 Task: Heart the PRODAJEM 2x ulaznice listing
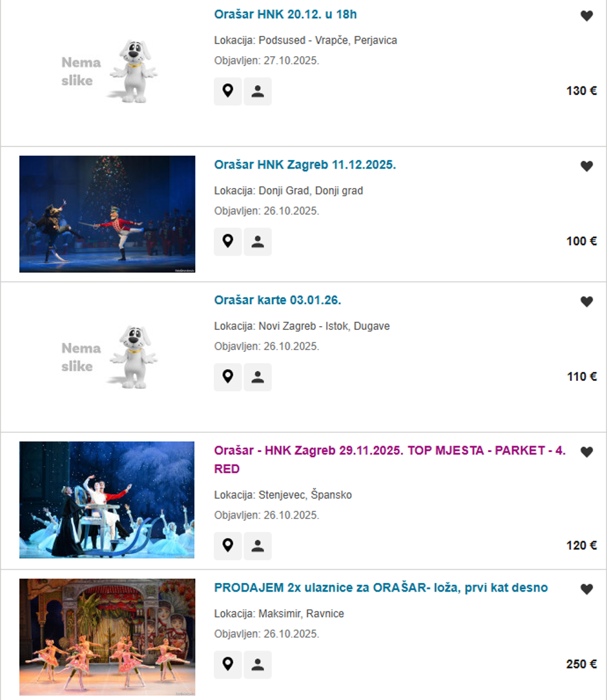point(586,589)
